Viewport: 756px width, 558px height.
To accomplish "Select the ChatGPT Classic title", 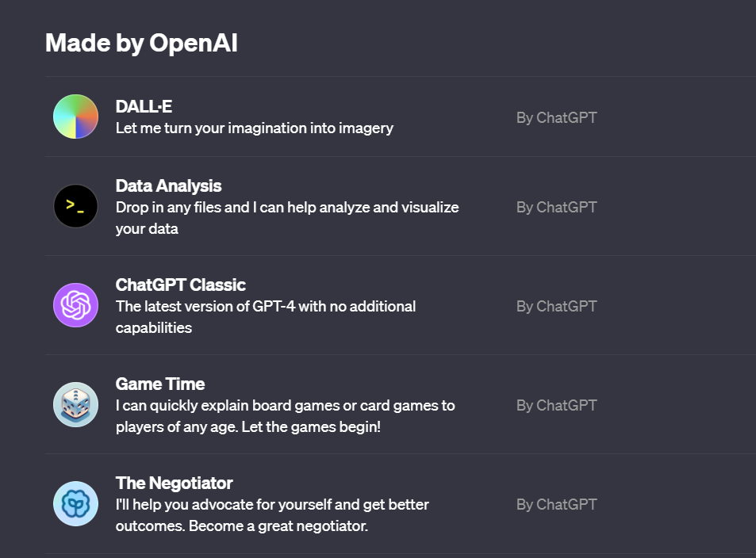I will click(180, 285).
